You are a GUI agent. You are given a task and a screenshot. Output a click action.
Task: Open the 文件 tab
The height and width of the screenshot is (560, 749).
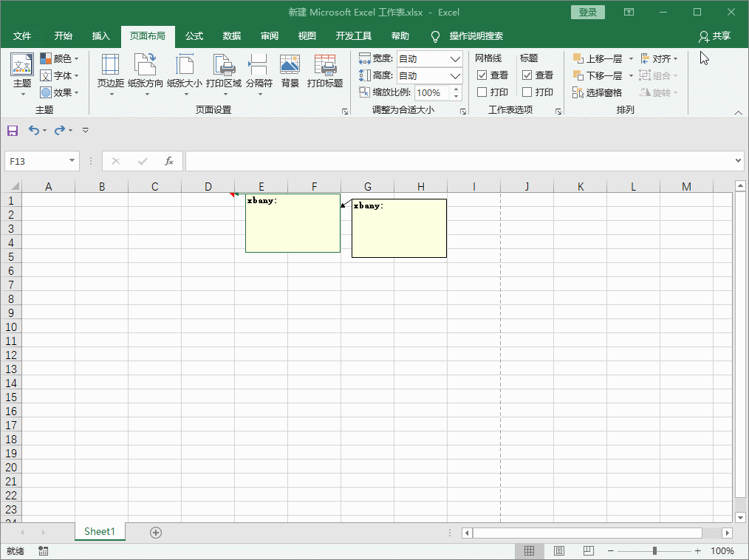coord(22,36)
